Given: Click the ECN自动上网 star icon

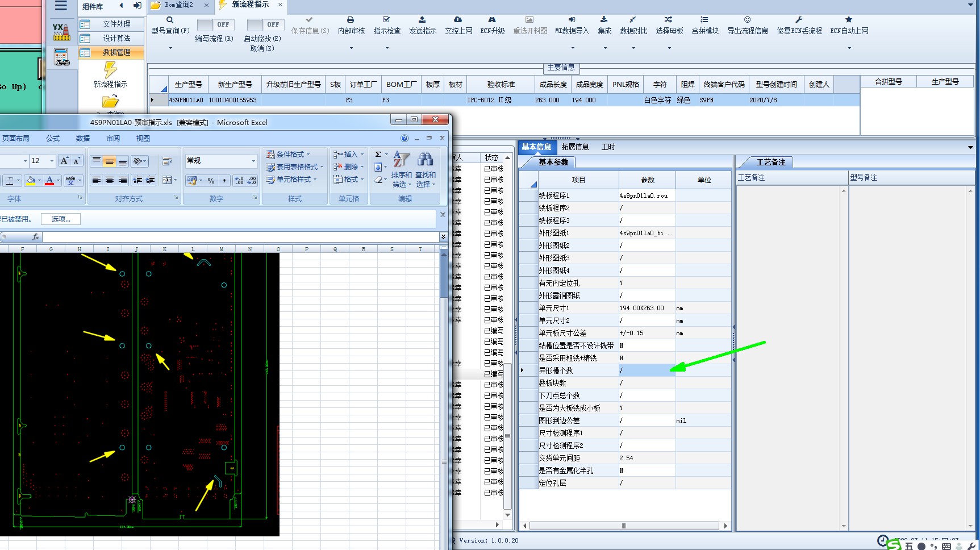Looking at the screenshot, I should [x=849, y=20].
